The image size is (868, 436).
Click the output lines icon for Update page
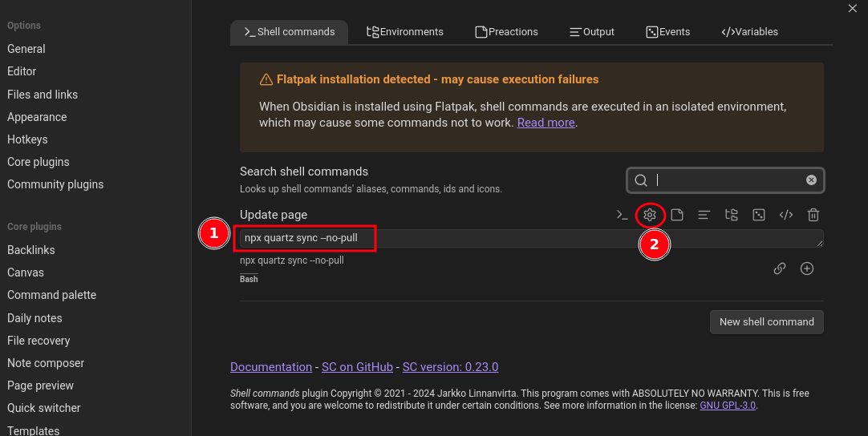[704, 215]
